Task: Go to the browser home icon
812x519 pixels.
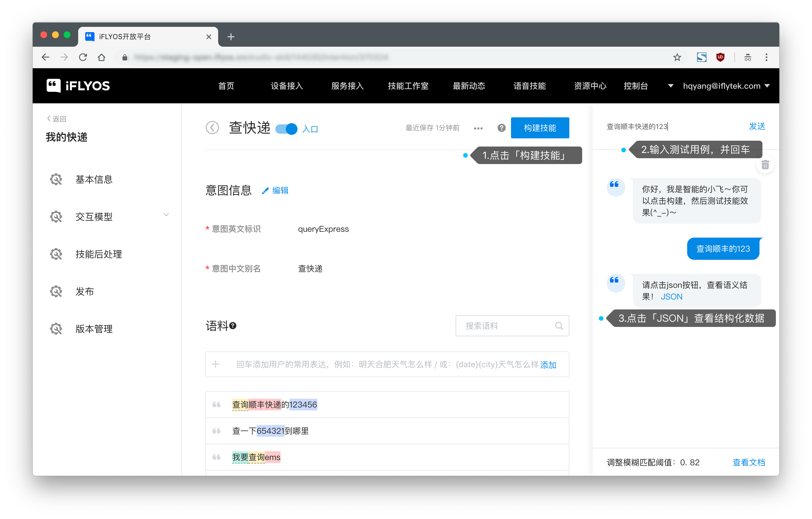Action: [x=101, y=58]
